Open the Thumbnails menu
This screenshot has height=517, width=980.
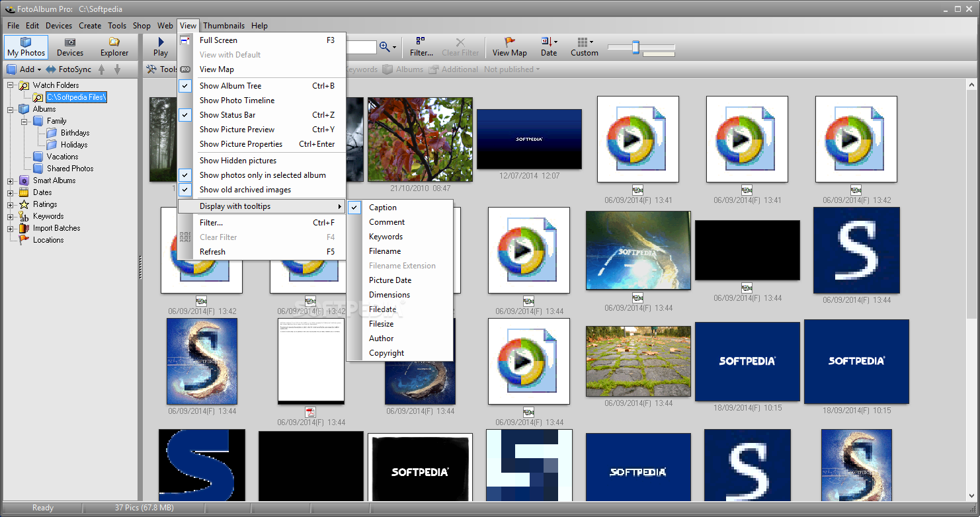(x=224, y=26)
